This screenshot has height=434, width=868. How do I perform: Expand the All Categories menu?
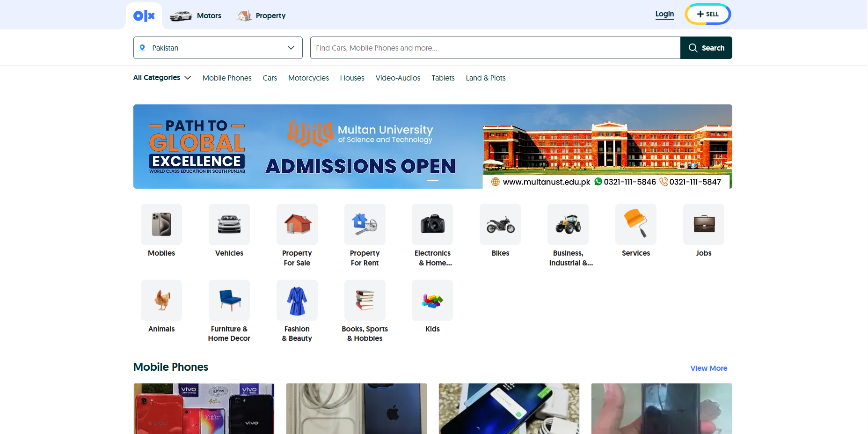coord(162,78)
